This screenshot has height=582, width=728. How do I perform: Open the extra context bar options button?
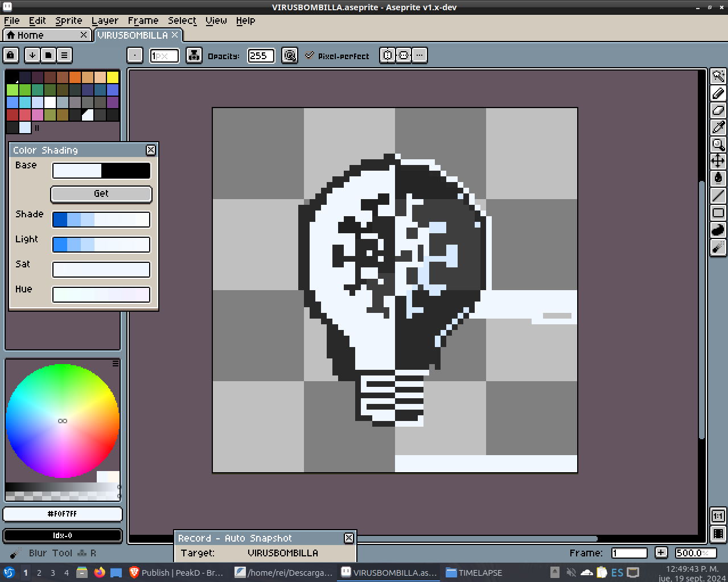click(x=419, y=55)
